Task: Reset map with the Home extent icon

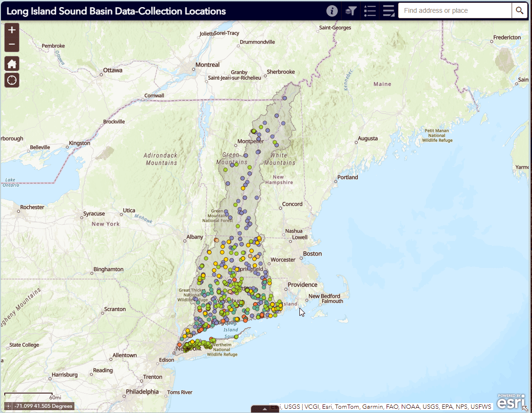Action: click(11, 63)
